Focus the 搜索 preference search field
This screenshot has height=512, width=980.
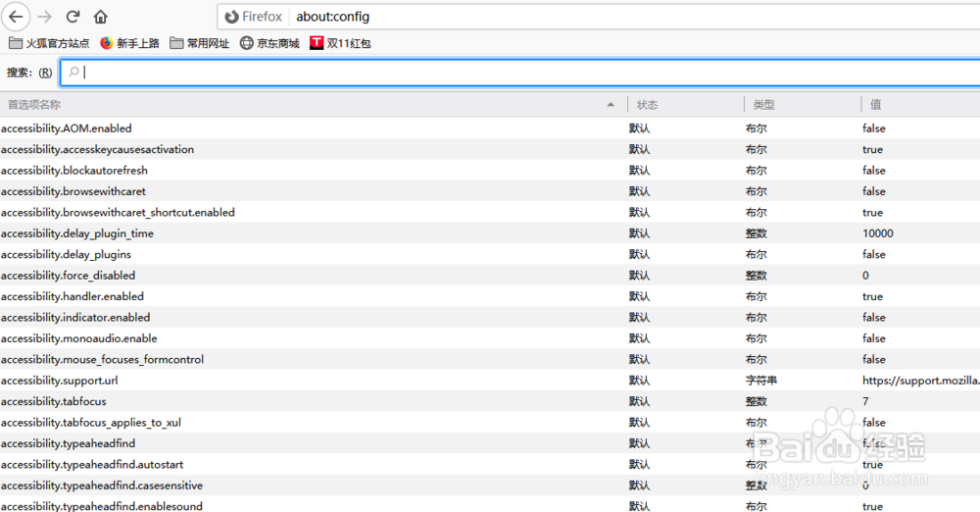pos(520,72)
